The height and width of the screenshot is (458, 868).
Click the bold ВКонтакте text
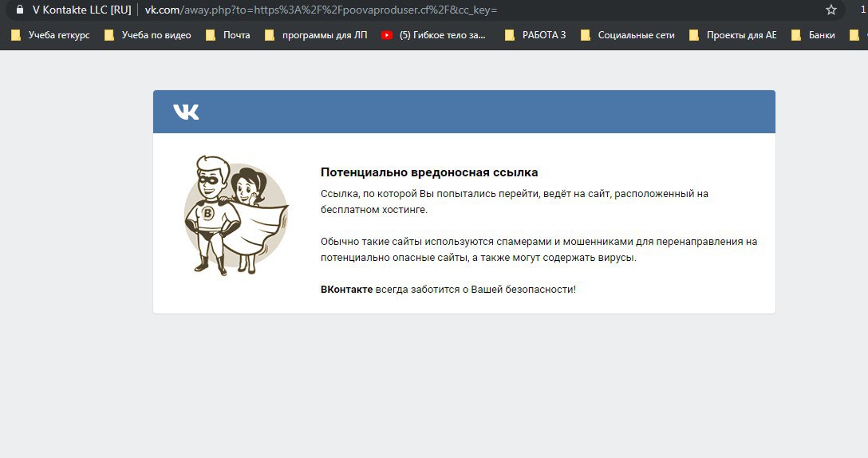point(346,289)
